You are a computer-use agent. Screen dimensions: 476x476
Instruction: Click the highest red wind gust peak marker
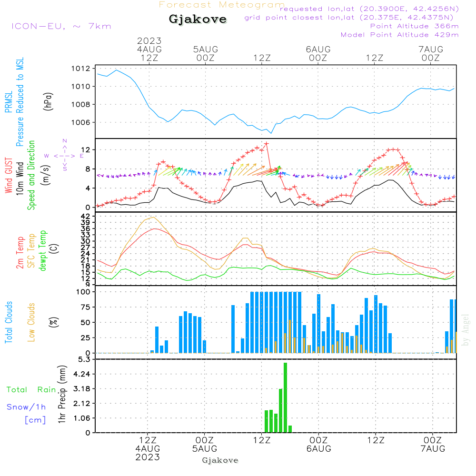pos(267,144)
